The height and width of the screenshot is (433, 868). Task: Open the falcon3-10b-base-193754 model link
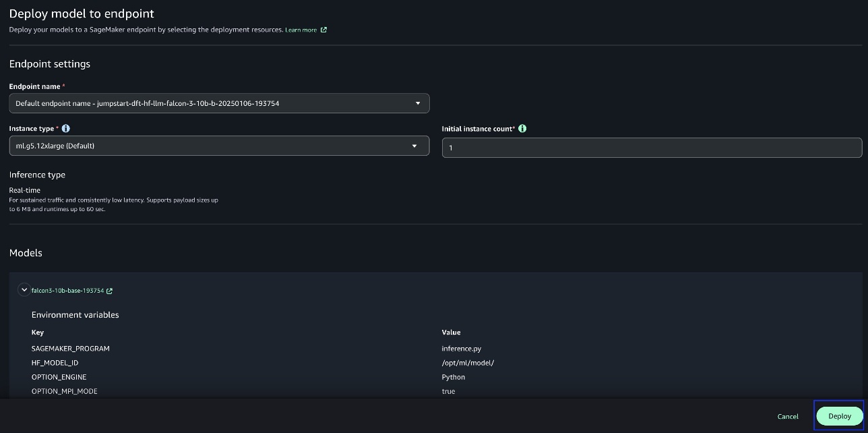point(67,291)
